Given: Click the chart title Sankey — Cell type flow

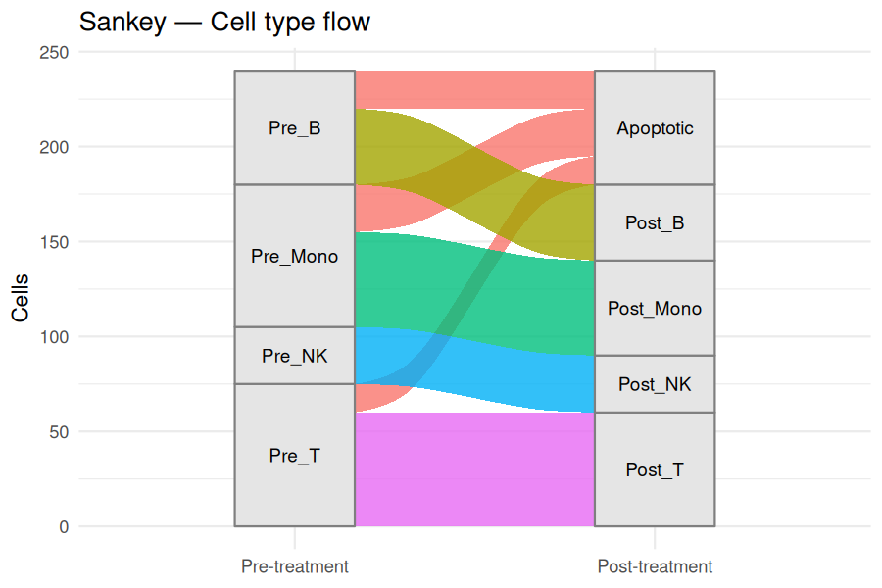Looking at the screenshot, I should coord(224,23).
